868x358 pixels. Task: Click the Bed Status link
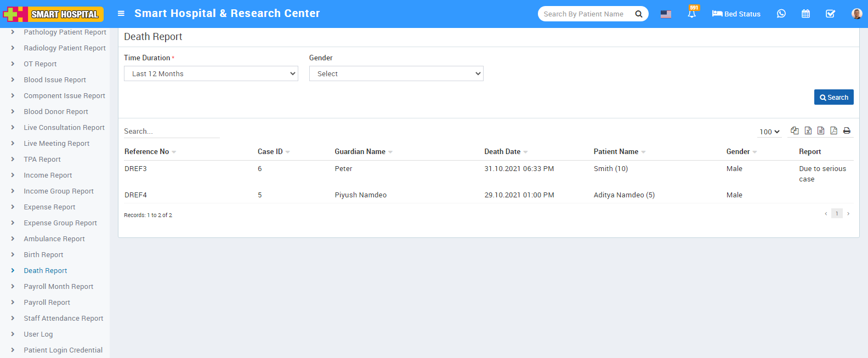coord(736,14)
